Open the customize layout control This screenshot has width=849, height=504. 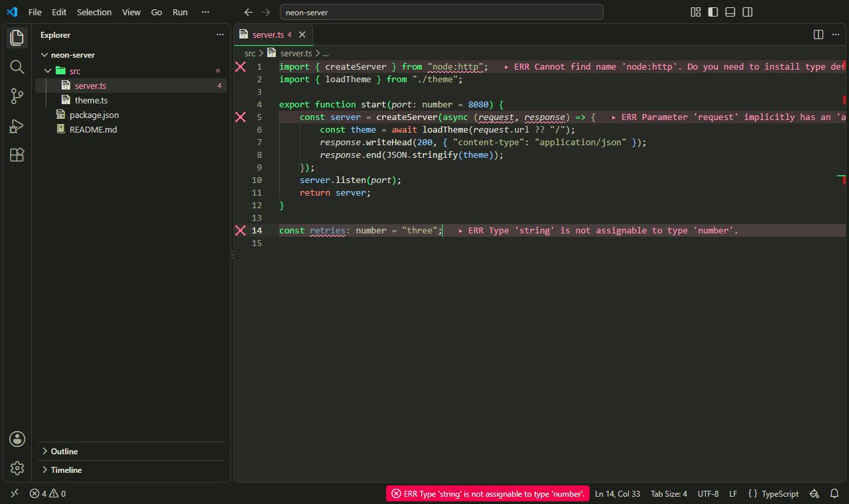[696, 12]
